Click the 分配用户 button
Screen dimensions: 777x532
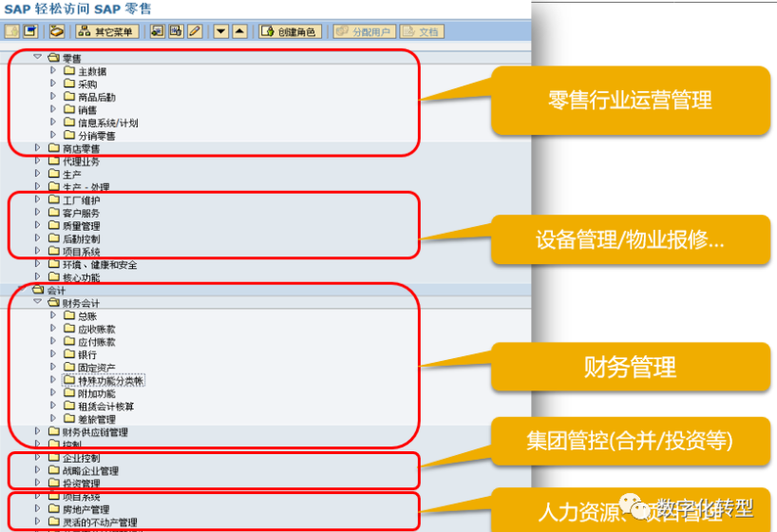364,31
